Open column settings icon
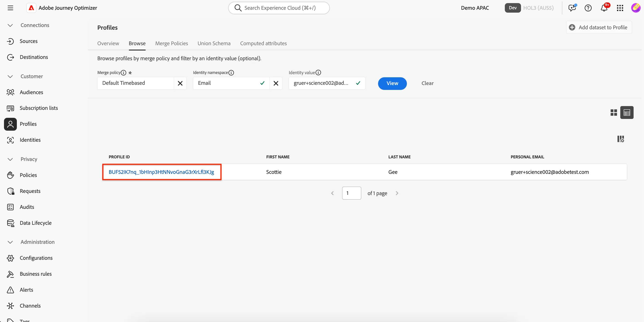Image resolution: width=644 pixels, height=322 pixels. [x=621, y=139]
